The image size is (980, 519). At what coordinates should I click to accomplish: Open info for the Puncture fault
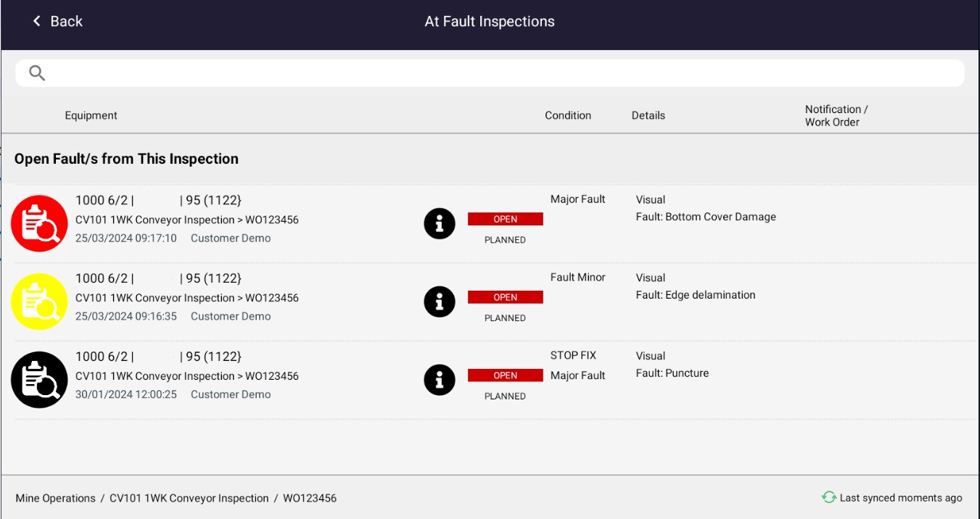(x=440, y=378)
